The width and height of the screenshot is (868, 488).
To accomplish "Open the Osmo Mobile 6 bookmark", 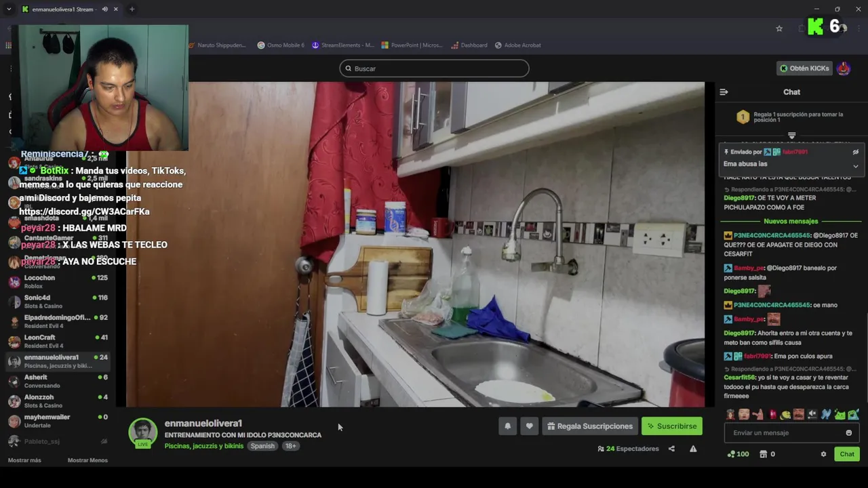I will (281, 45).
